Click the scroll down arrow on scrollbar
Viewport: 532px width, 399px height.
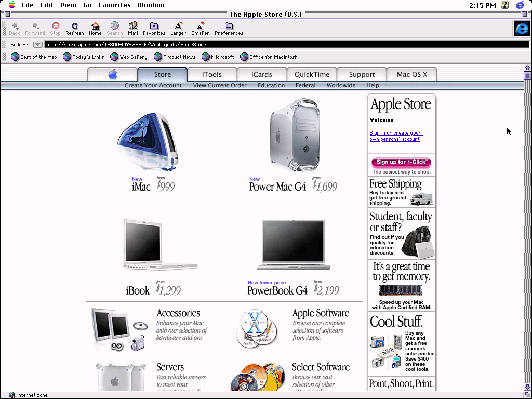click(528, 387)
